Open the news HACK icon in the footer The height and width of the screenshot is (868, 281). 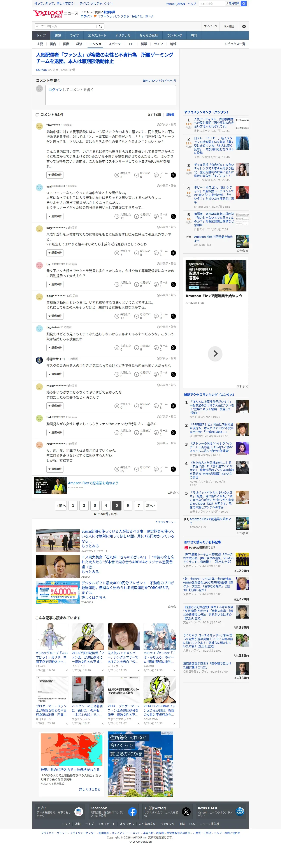pyautogui.click(x=240, y=812)
